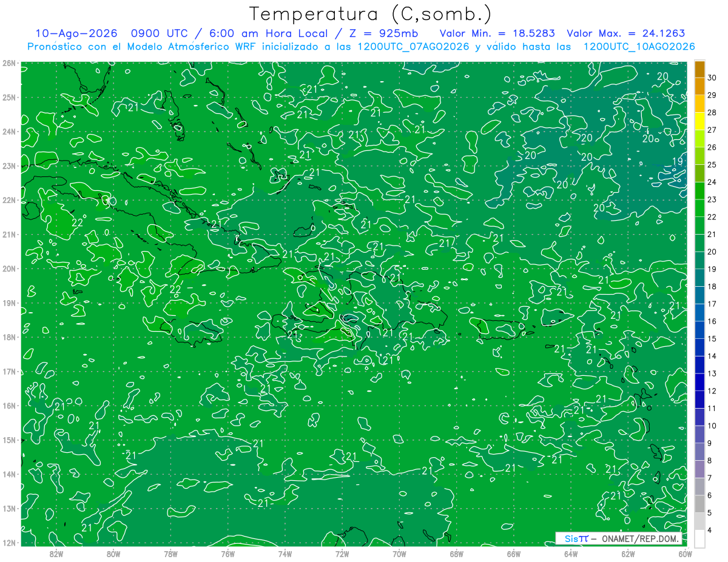Click the color scale label 17
This screenshot has width=728, height=562.
[712, 304]
